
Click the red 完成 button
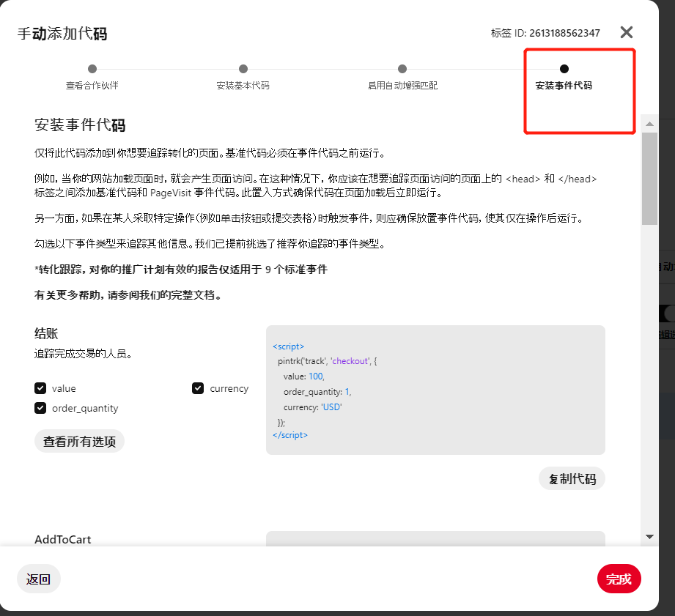pos(619,579)
